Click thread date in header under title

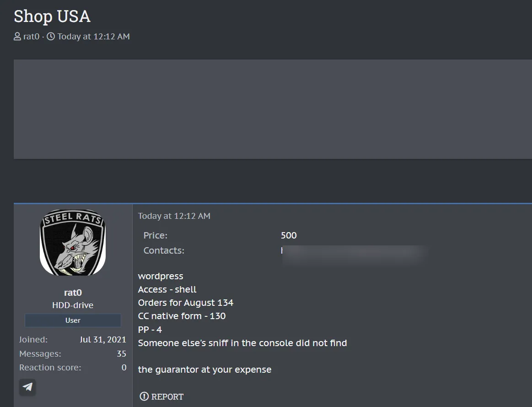tap(93, 37)
